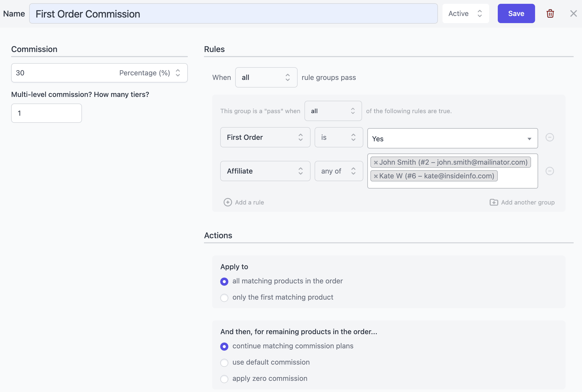The height and width of the screenshot is (392, 582).
Task: Click the multi-level tiers number input field
Action: pyautogui.click(x=46, y=113)
